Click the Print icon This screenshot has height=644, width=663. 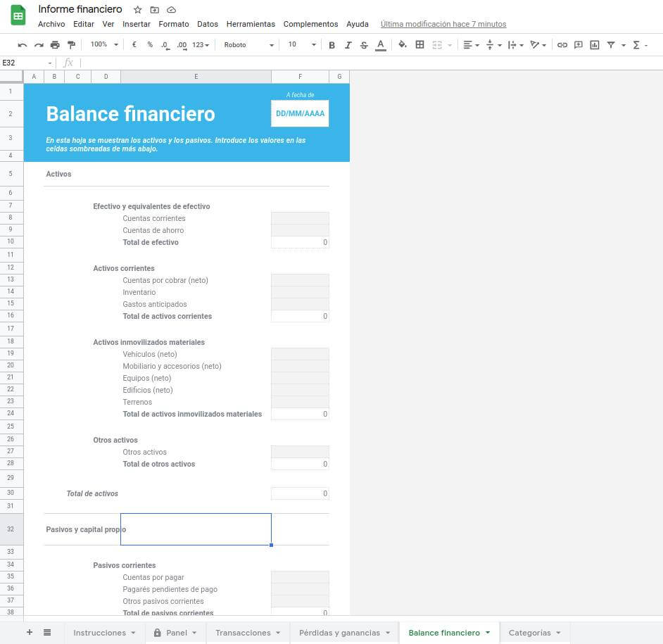pyautogui.click(x=55, y=44)
